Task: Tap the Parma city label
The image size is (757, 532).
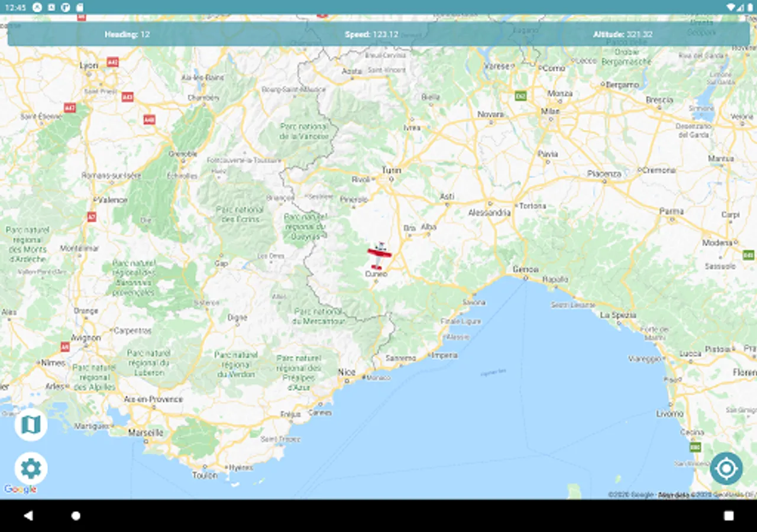Action: coord(671,211)
